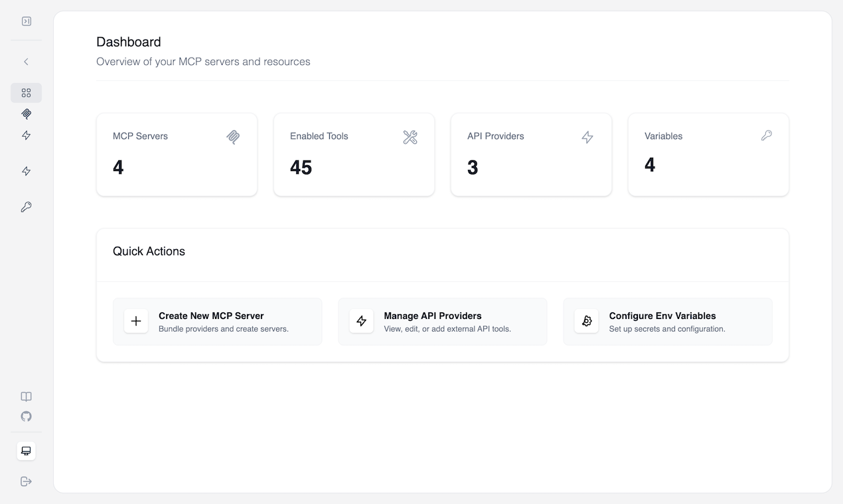Screen dimensions: 843x504
Task: Open the documentation book icon in sidebar
Action: (x=26, y=397)
